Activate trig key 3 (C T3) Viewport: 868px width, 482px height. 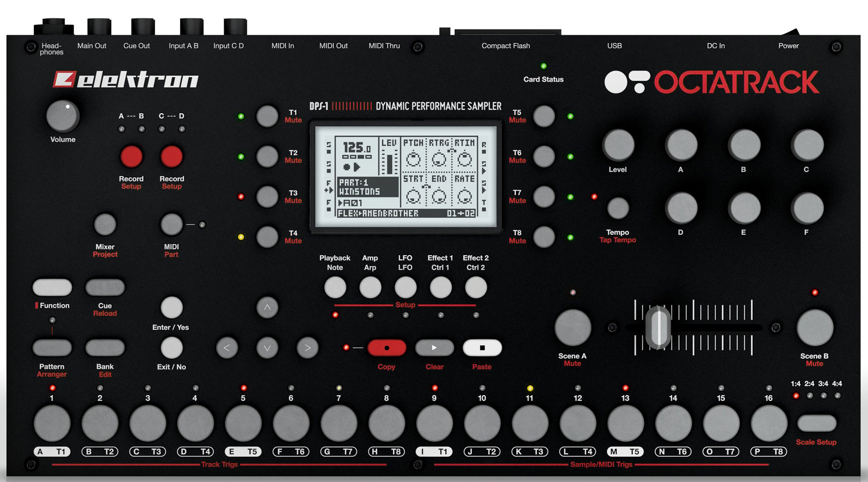point(148,423)
